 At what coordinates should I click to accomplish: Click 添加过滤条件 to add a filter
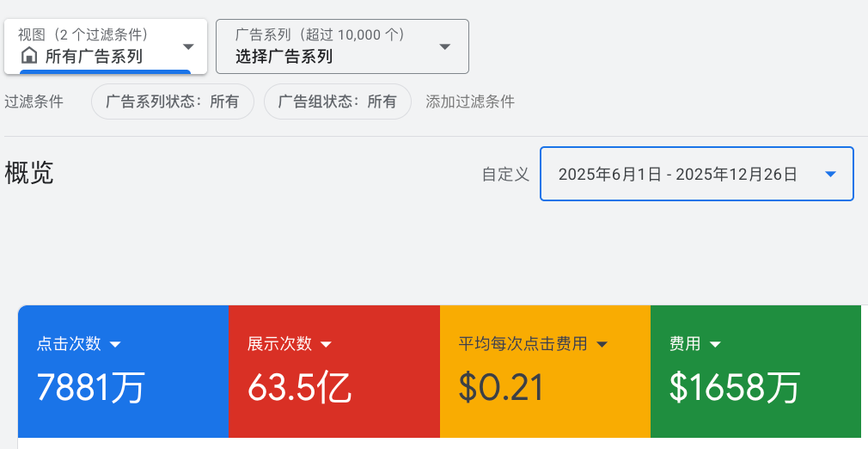[470, 101]
